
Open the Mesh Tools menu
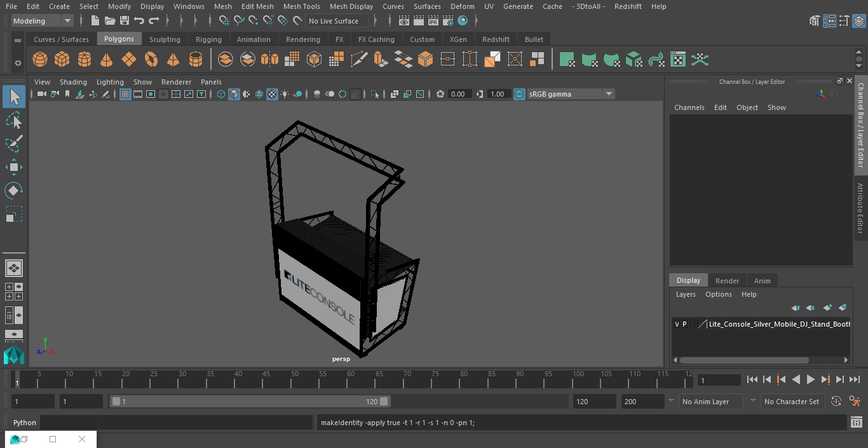pyautogui.click(x=301, y=6)
